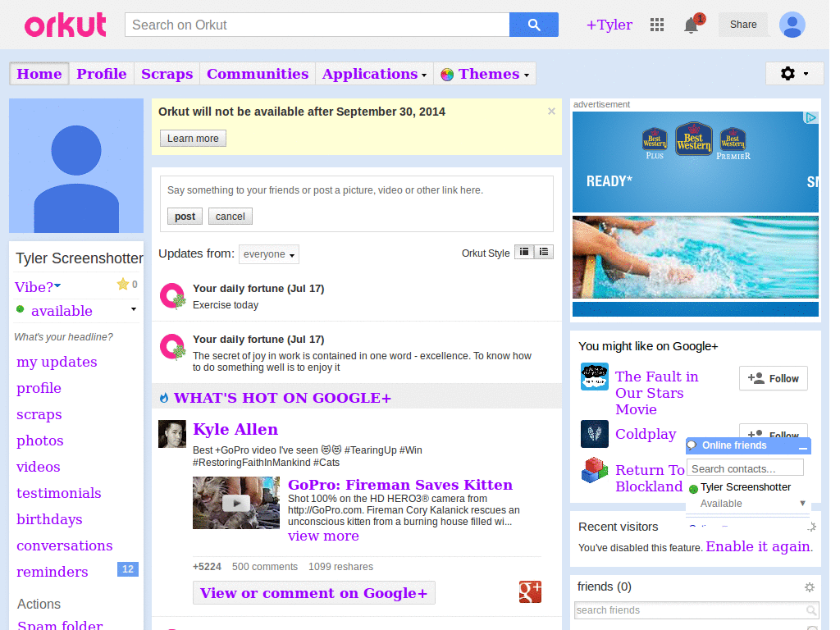This screenshot has width=840, height=630.
Task: Open Kyle Allen's profile photo
Action: (x=172, y=434)
